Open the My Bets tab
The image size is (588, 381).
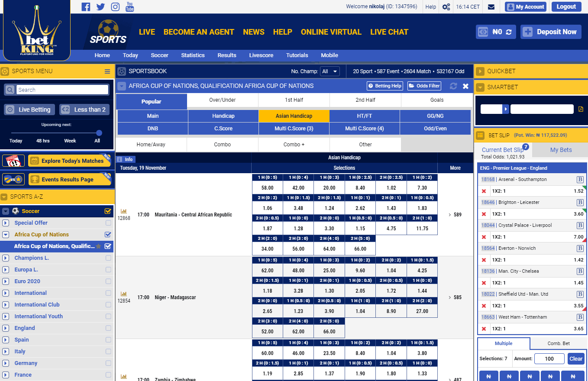coord(561,150)
